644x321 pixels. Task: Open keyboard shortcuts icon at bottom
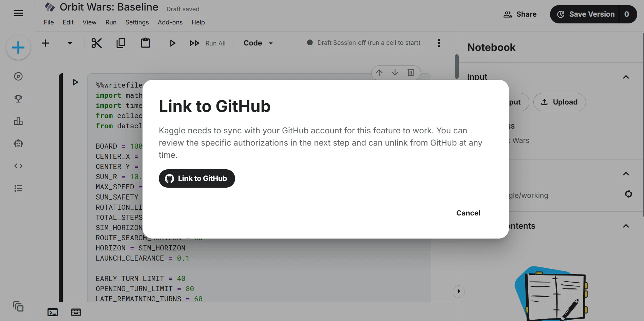coord(76,312)
